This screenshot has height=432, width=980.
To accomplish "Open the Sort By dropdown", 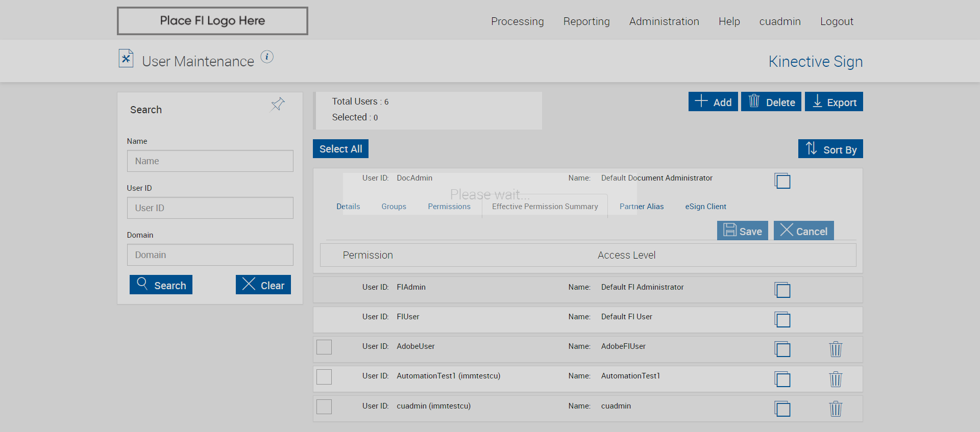I will 830,149.
